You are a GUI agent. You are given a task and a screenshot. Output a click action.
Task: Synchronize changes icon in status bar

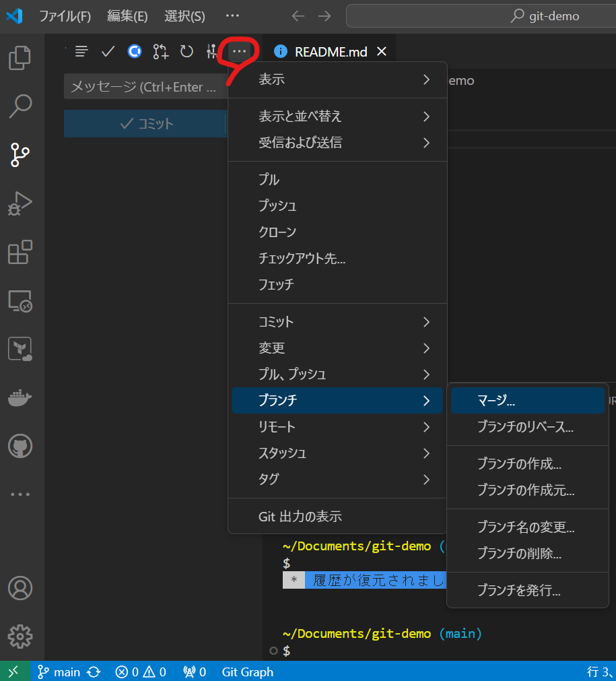[94, 672]
